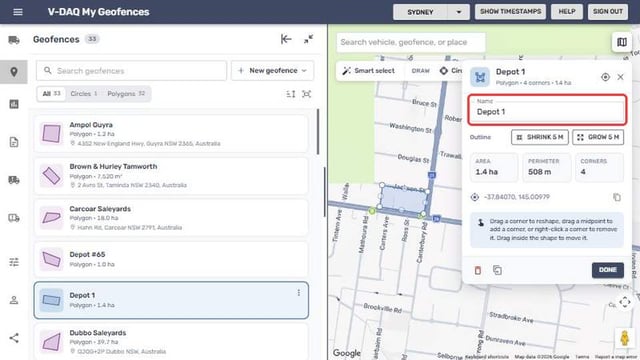Select the Depot #65 geofence
Viewport: 640px width, 360px height.
point(171,260)
